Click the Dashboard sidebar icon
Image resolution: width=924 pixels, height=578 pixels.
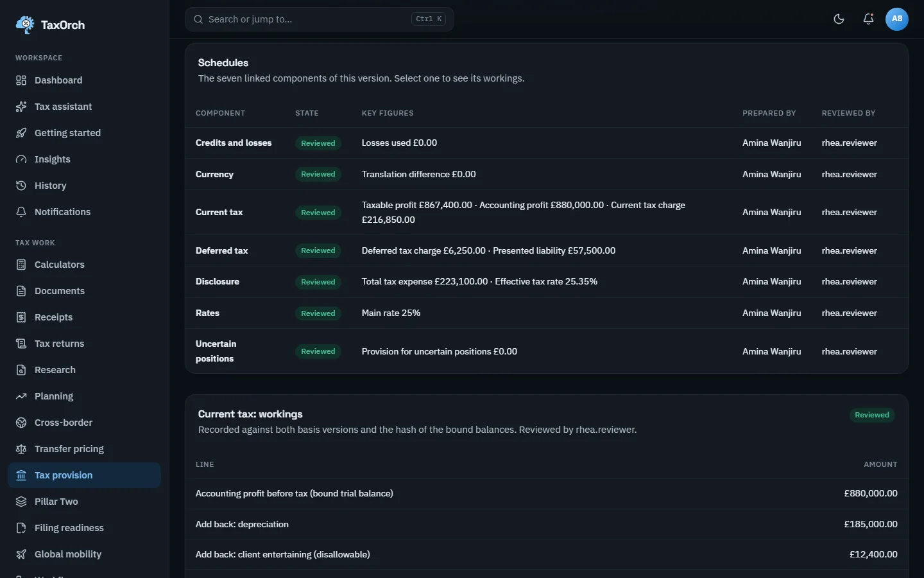pyautogui.click(x=21, y=80)
